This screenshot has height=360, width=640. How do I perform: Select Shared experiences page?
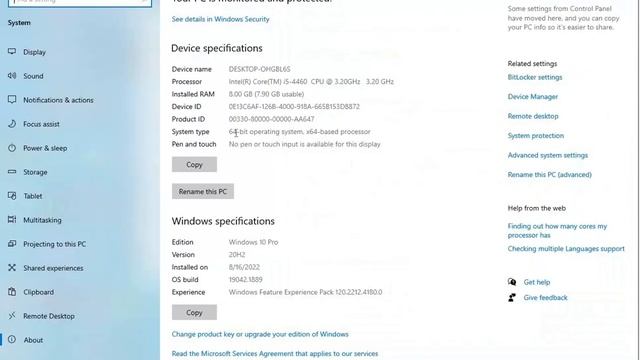point(53,268)
